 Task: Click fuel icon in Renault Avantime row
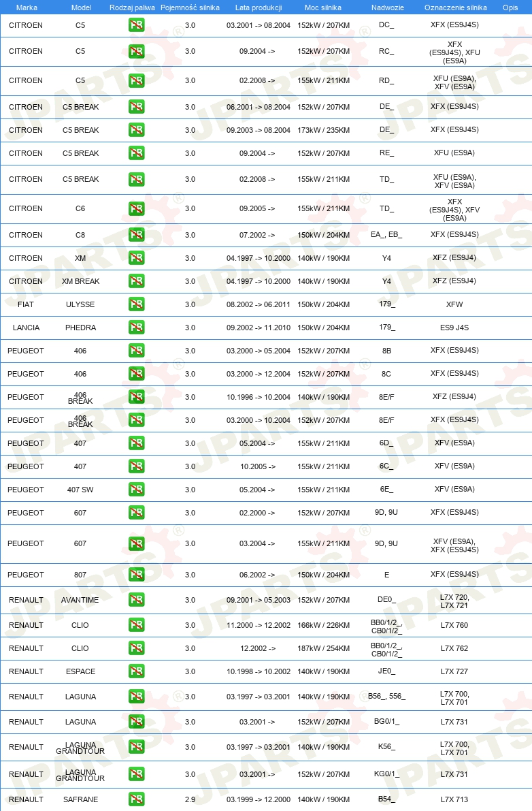point(136,600)
